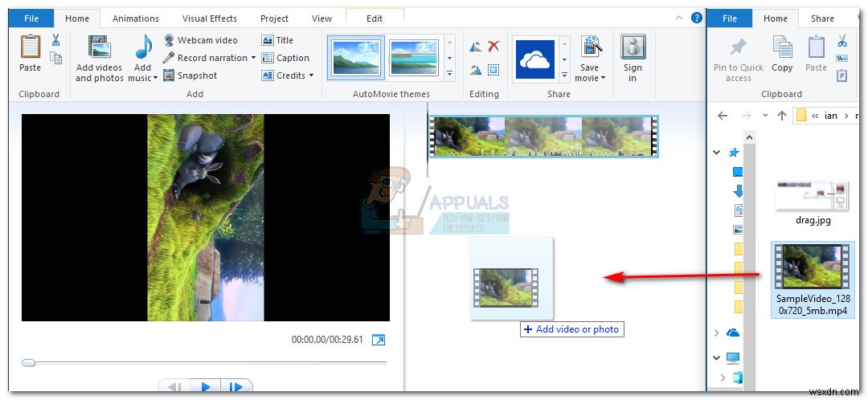Screen dimensions: 868x400
Task: Click the scissors Cut icon in File Explorer
Action: click(x=842, y=40)
